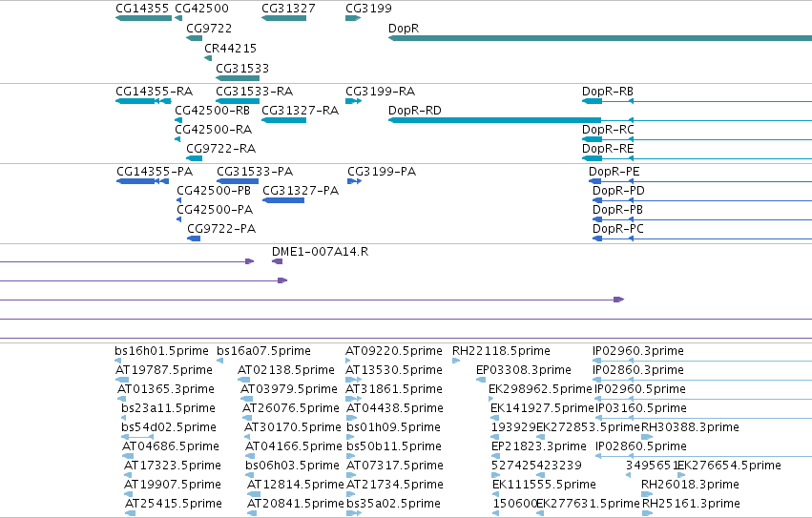Click EST AT17323.5prime
The image size is (812, 518).
tap(128, 475)
